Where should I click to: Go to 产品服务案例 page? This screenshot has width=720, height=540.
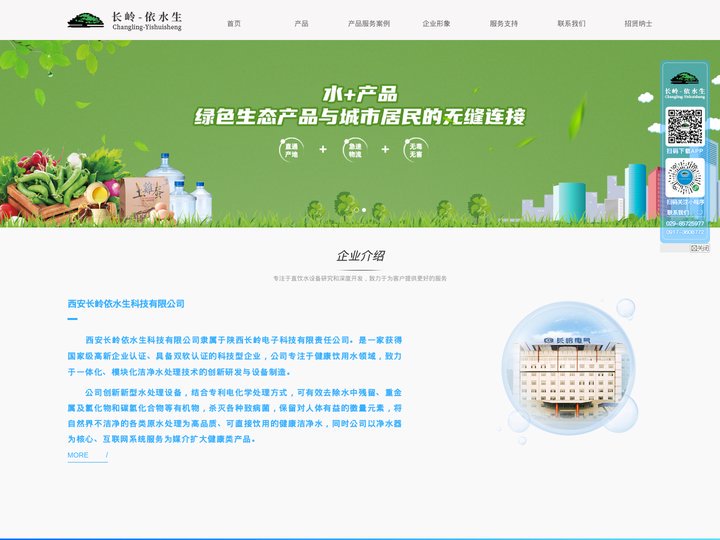click(x=369, y=23)
